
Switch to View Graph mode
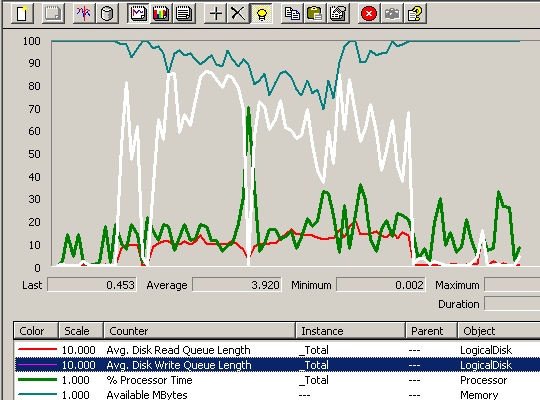click(138, 14)
